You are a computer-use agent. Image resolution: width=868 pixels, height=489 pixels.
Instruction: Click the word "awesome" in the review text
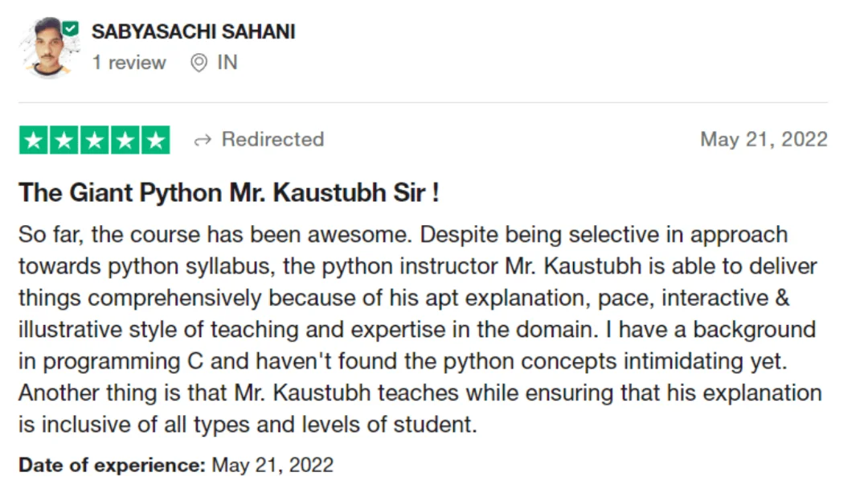359,235
